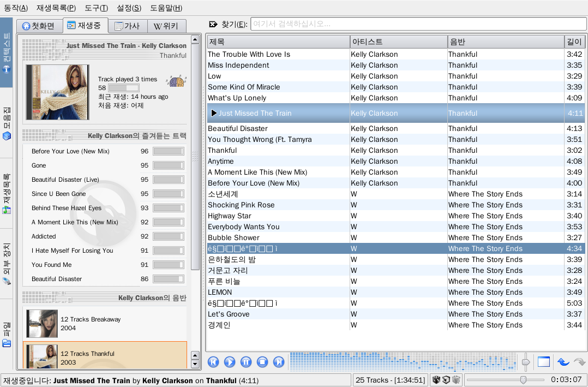The height and width of the screenshot is (387, 588).
Task: Toggle the dice icon in the status bar
Action: click(x=436, y=380)
